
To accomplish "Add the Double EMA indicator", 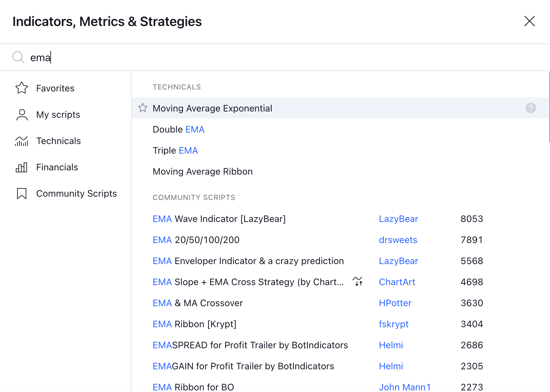I will (179, 129).
